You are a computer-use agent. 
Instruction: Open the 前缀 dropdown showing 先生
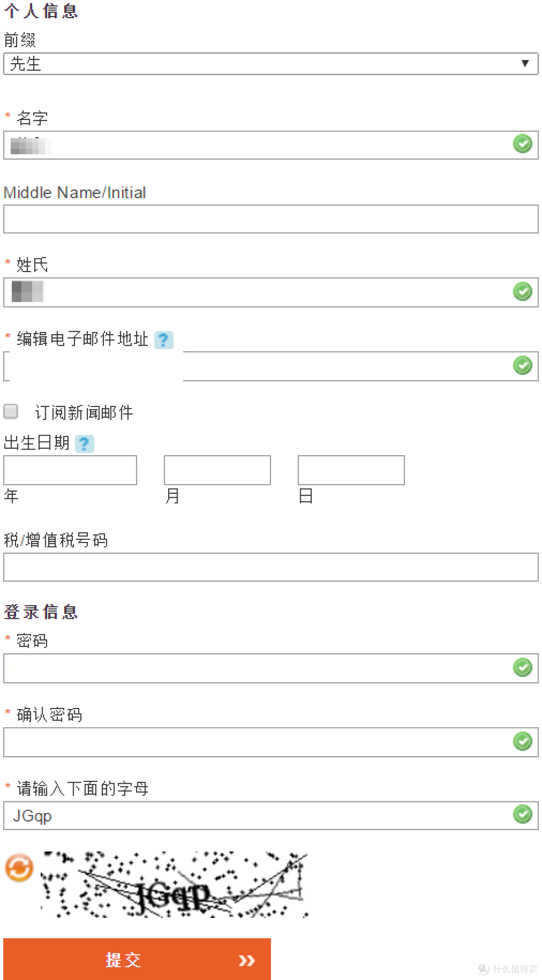[x=271, y=64]
